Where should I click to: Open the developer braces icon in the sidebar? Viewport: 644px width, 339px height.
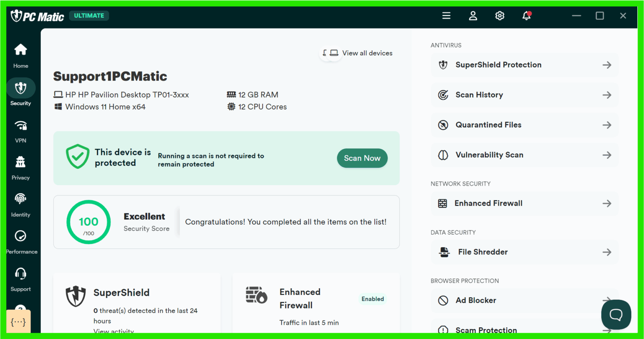(18, 321)
